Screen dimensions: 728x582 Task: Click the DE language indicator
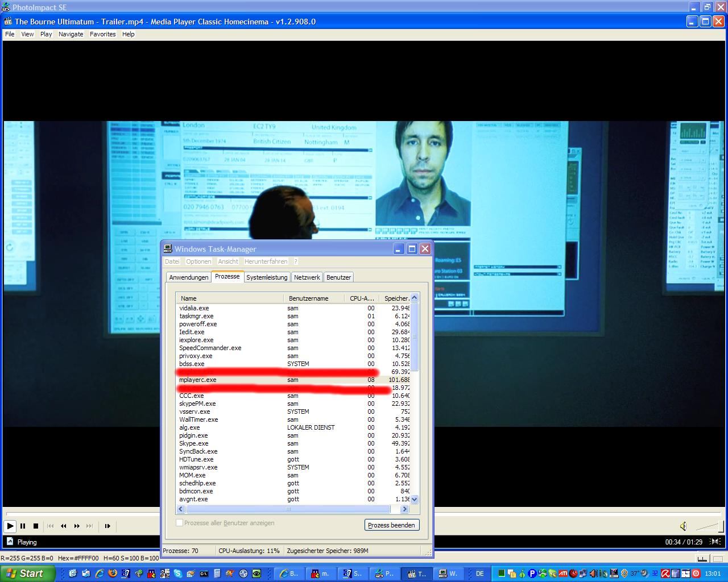(480, 573)
